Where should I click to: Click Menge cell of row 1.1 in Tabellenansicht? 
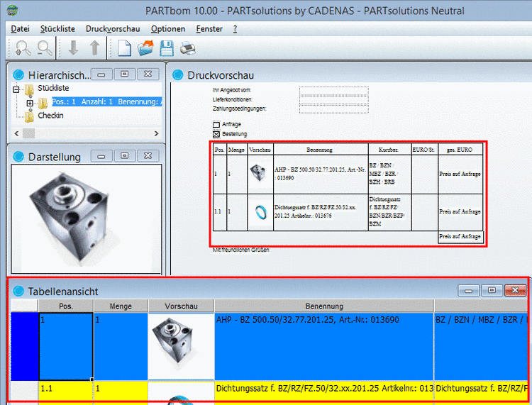pos(121,393)
